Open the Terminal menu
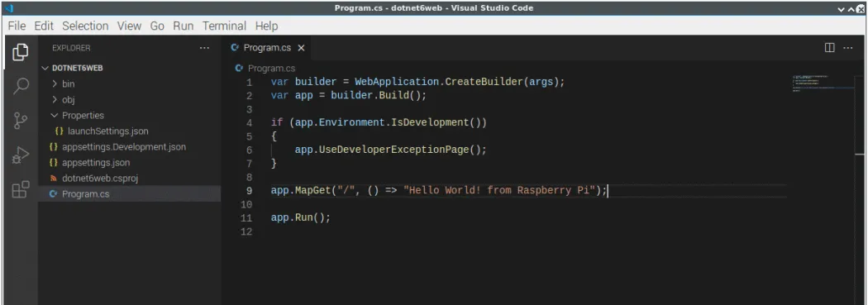The image size is (868, 305). pos(224,26)
